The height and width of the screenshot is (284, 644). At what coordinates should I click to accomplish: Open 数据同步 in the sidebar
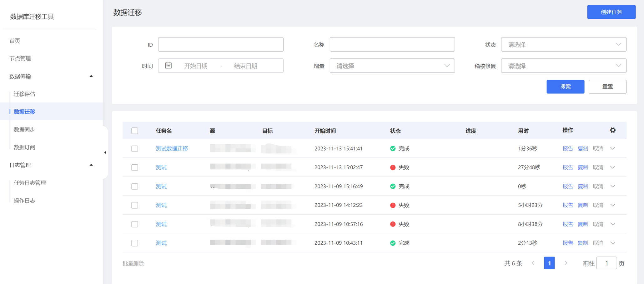(24, 129)
